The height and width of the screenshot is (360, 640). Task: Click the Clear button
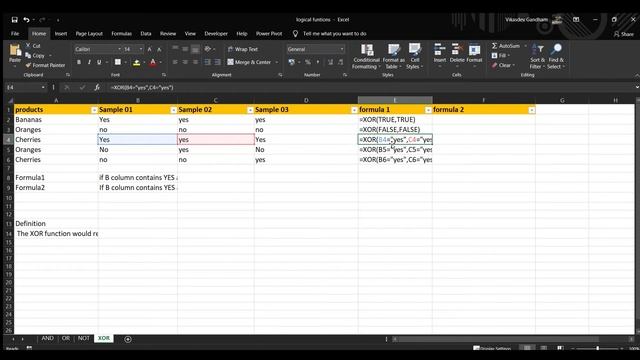coord(501,65)
